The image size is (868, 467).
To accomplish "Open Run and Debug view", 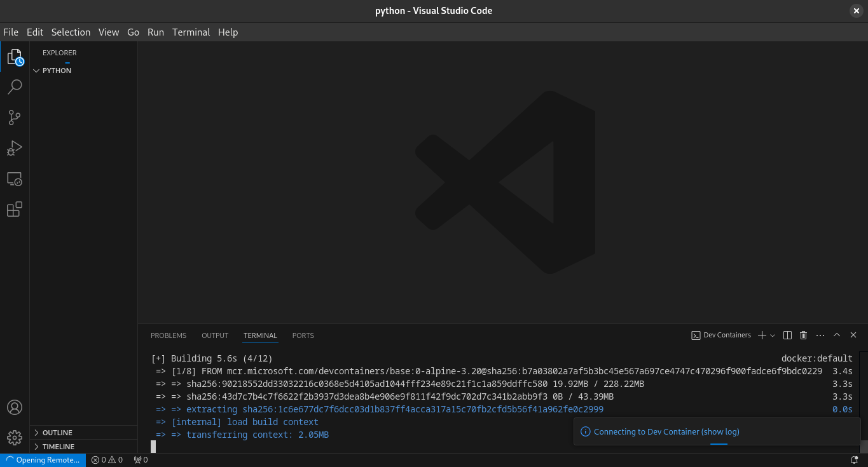I will point(15,148).
